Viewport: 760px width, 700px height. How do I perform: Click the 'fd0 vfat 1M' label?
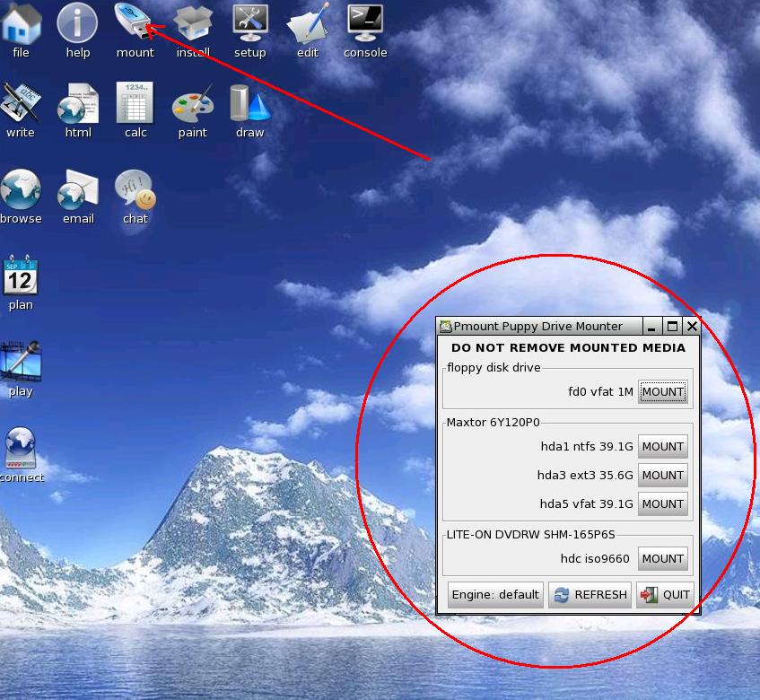(x=600, y=391)
